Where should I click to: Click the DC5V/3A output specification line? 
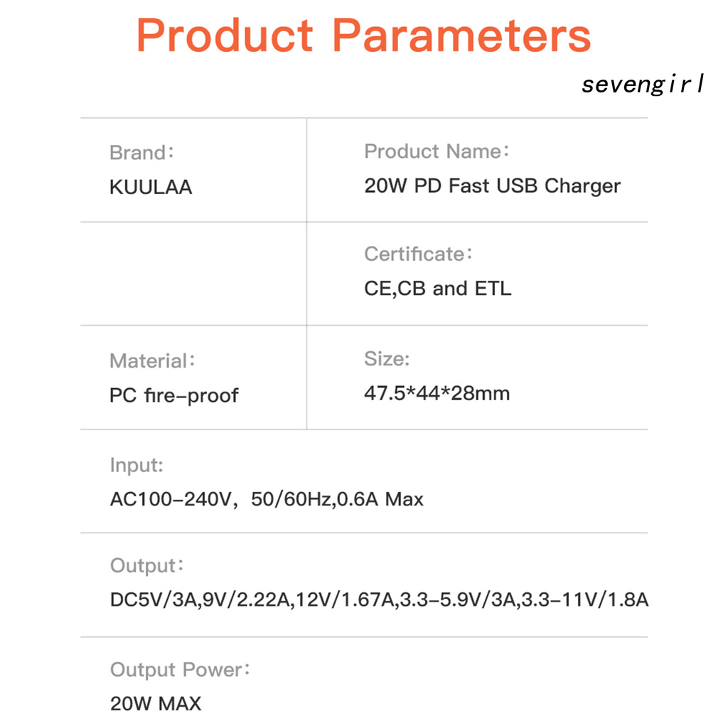[379, 600]
